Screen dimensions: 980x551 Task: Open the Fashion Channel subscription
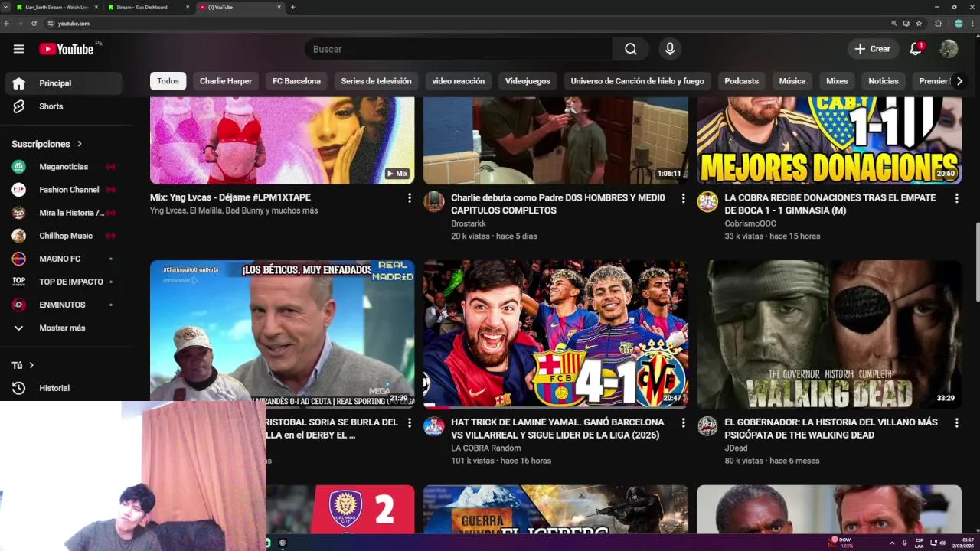63,190
